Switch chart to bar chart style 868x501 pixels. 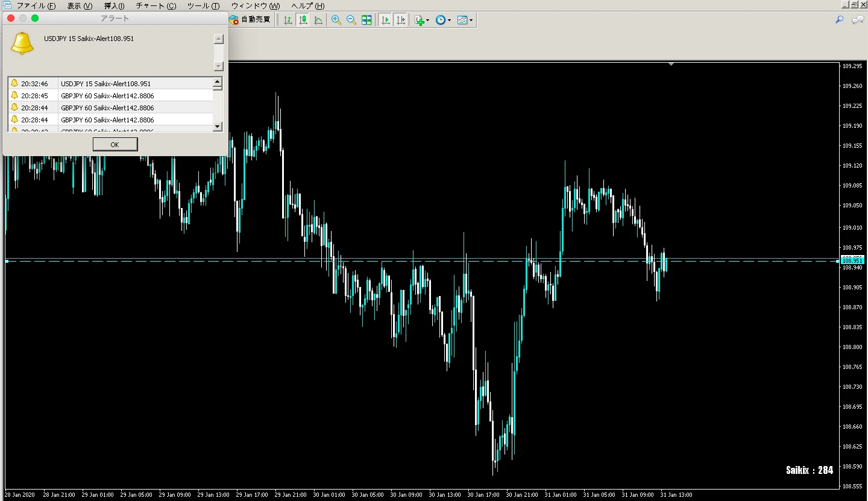point(288,20)
